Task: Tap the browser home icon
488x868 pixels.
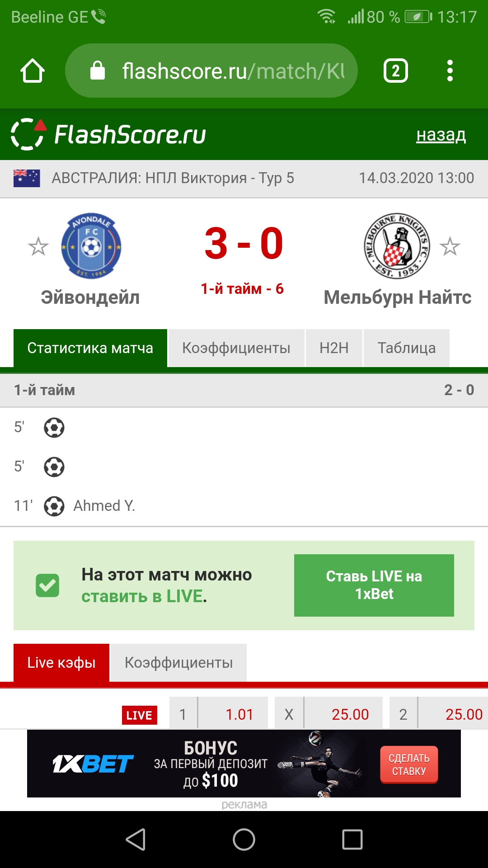Action: tap(33, 71)
